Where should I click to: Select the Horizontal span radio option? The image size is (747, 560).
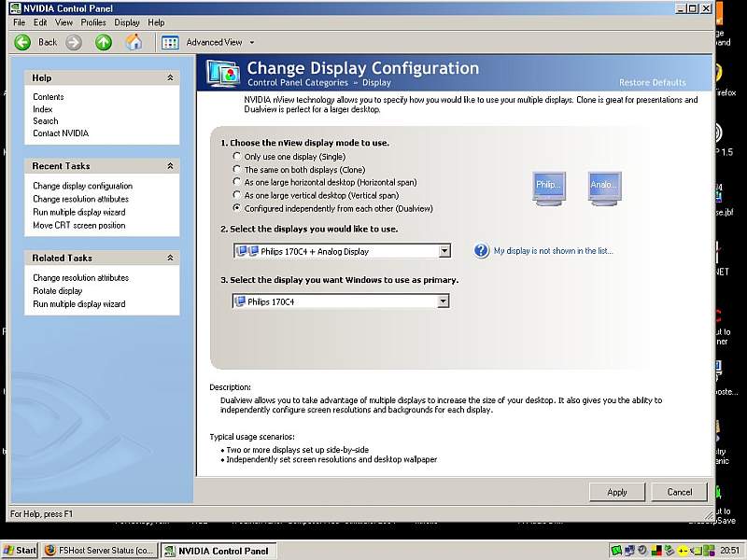tap(237, 183)
